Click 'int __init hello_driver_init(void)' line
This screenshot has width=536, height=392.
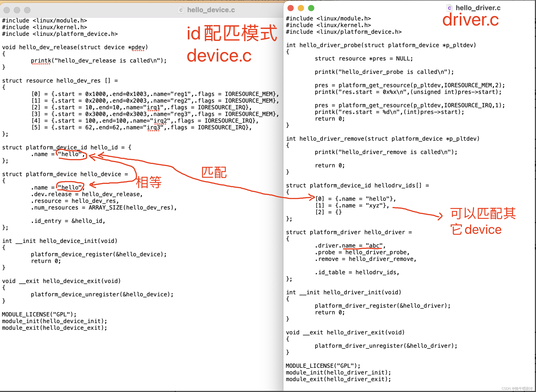tap(344, 292)
